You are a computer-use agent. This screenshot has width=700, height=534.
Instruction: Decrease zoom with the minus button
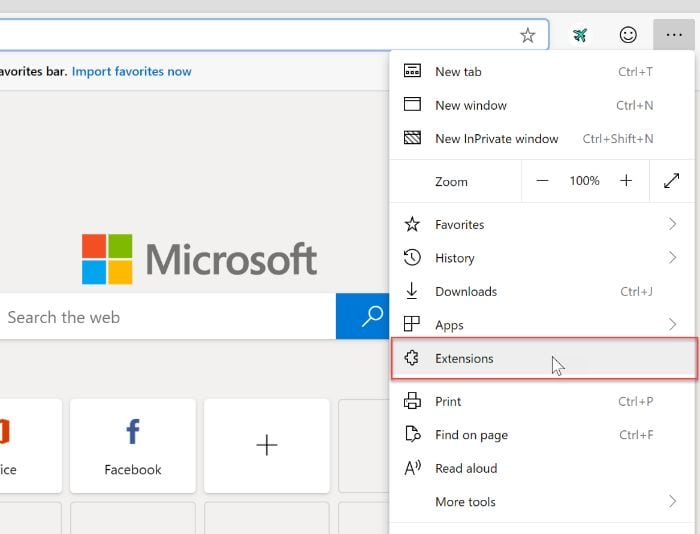pyautogui.click(x=542, y=181)
